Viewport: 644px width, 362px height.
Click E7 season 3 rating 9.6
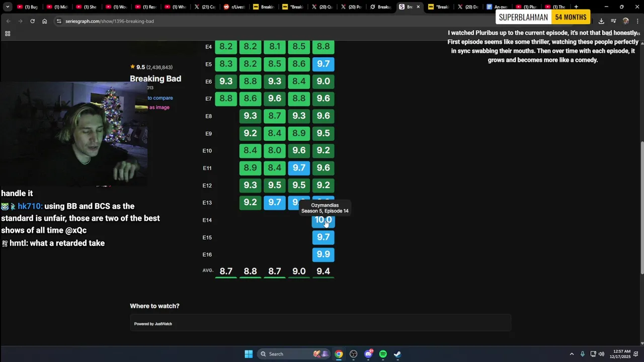pos(275,99)
